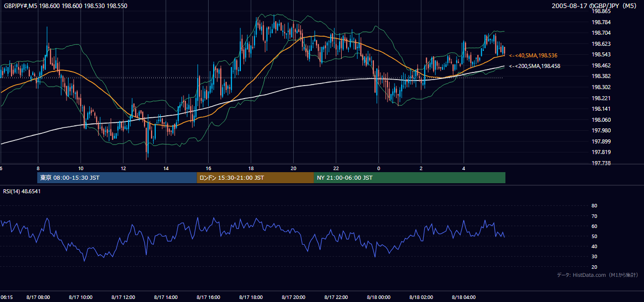
Task: Click hour tick 14 under price chart
Action: pyautogui.click(x=166, y=168)
